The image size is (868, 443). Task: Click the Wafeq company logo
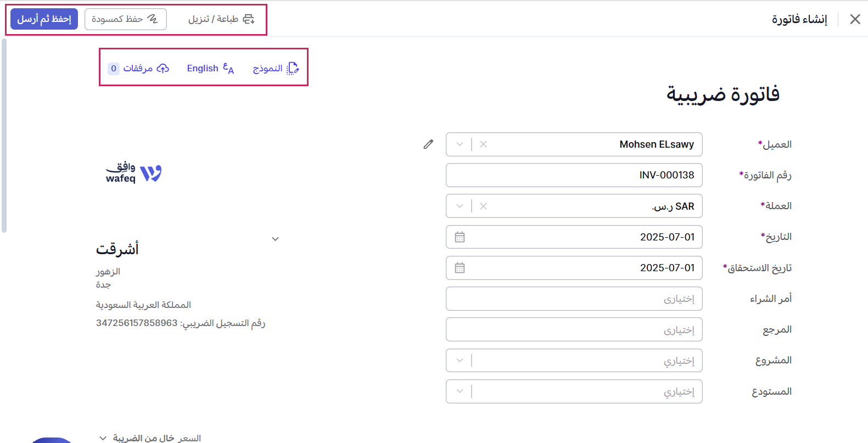point(134,173)
